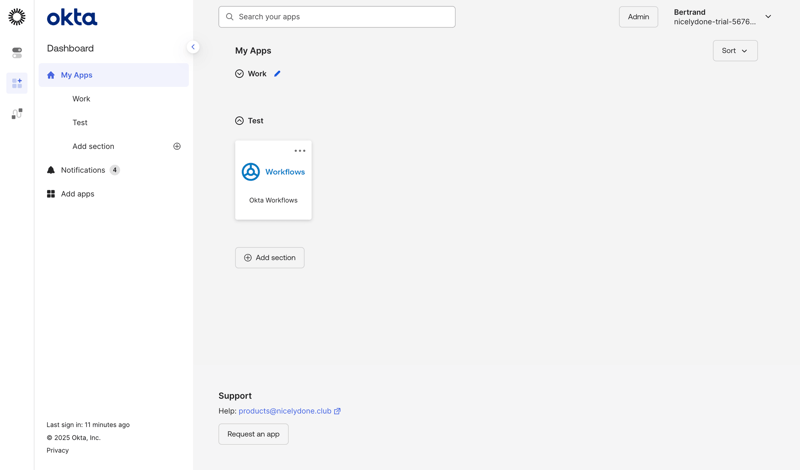This screenshot has width=800, height=470.
Task: Click the Request an app button
Action: (254, 434)
